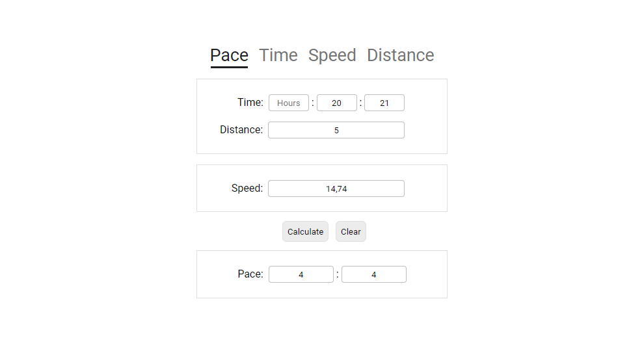Hit the Clear button
The height and width of the screenshot is (351, 644).
coord(351,231)
